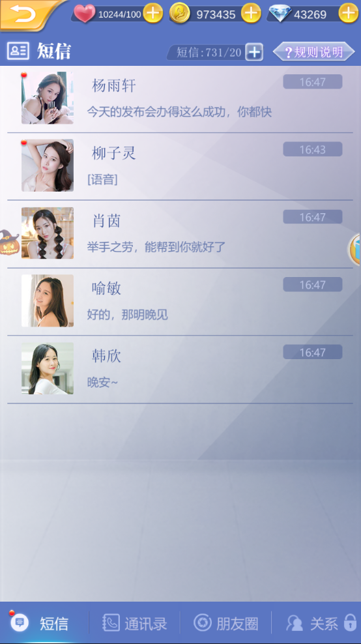Open 杨雨轩's message conversation
361x644 pixels.
pos(180,98)
